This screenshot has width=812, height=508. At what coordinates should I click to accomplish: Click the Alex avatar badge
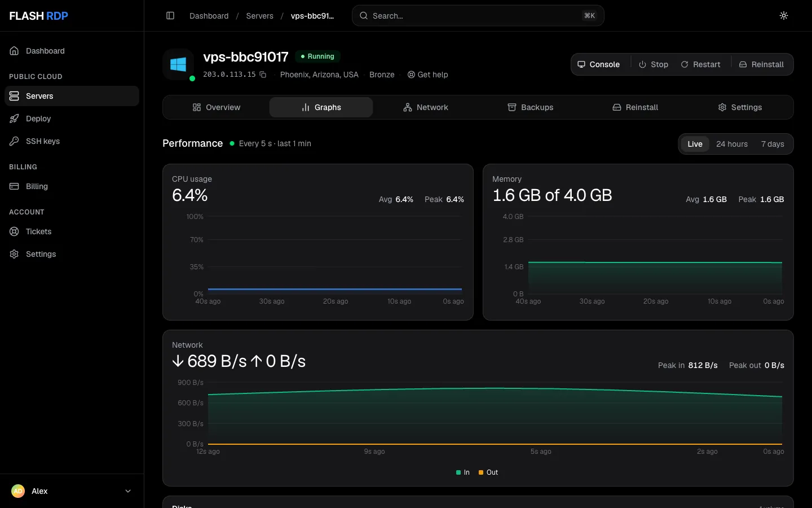pos(18,491)
